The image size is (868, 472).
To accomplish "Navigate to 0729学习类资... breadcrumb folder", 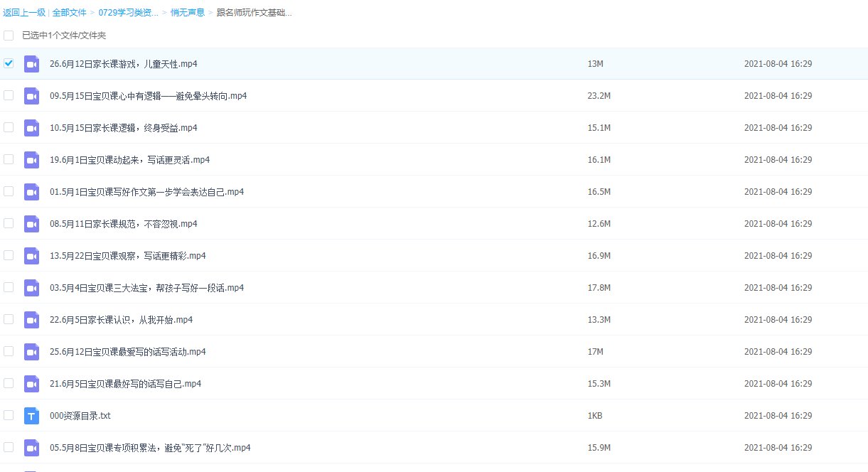I will pyautogui.click(x=128, y=13).
